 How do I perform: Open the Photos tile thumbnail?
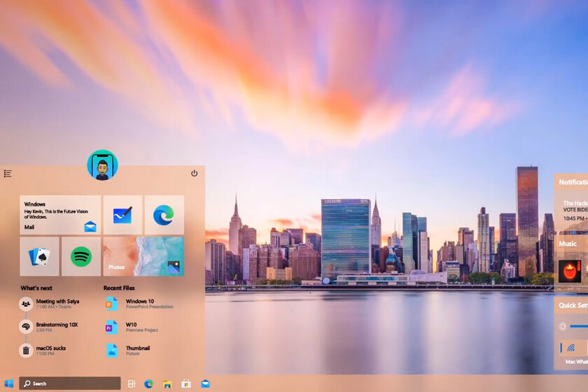point(143,256)
